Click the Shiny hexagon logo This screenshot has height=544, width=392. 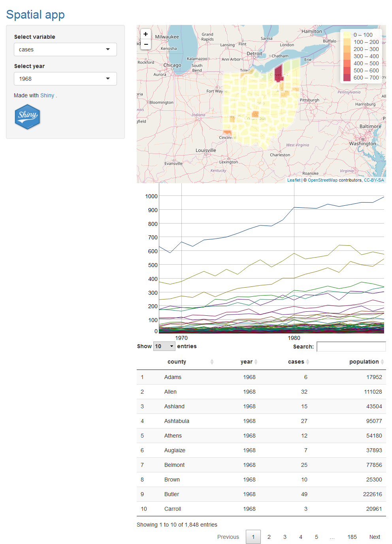tap(27, 117)
